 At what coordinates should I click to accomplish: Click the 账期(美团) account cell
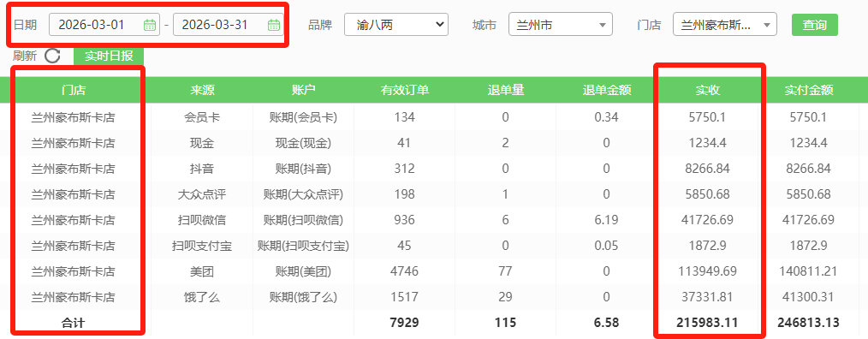click(303, 271)
